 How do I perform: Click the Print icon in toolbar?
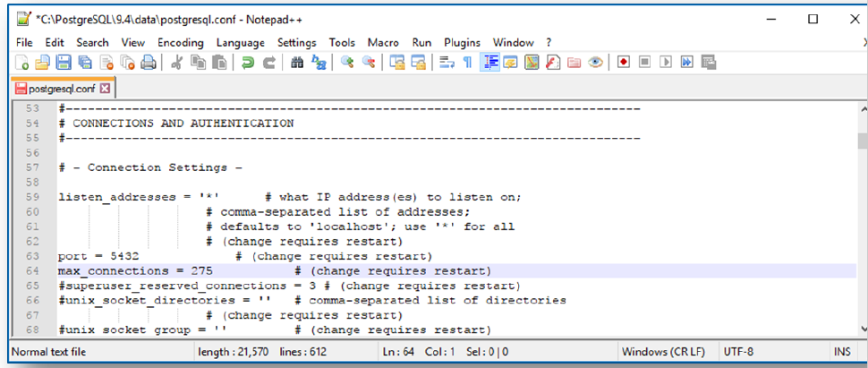149,63
